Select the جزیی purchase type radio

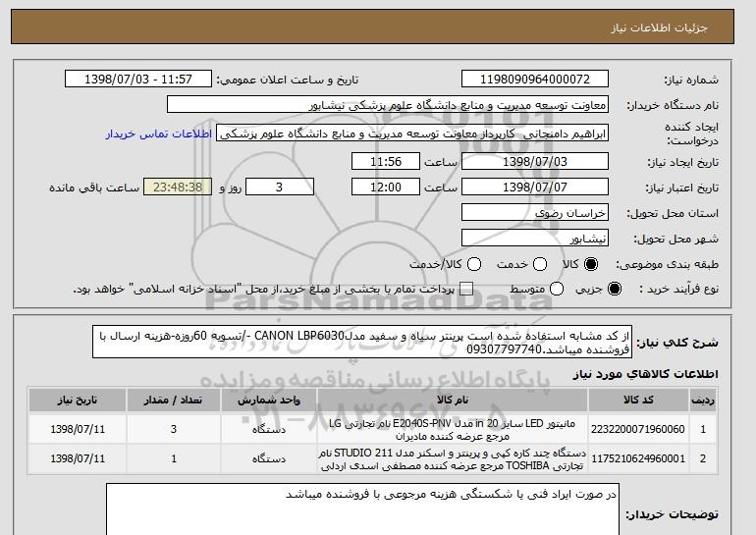coord(615,289)
